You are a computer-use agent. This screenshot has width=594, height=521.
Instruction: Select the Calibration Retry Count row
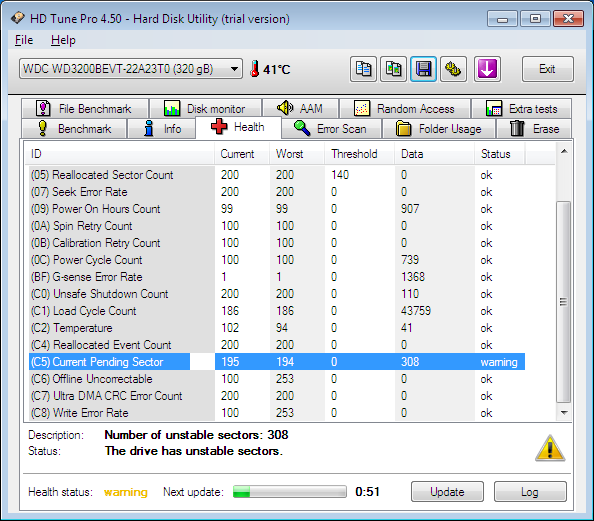277,243
